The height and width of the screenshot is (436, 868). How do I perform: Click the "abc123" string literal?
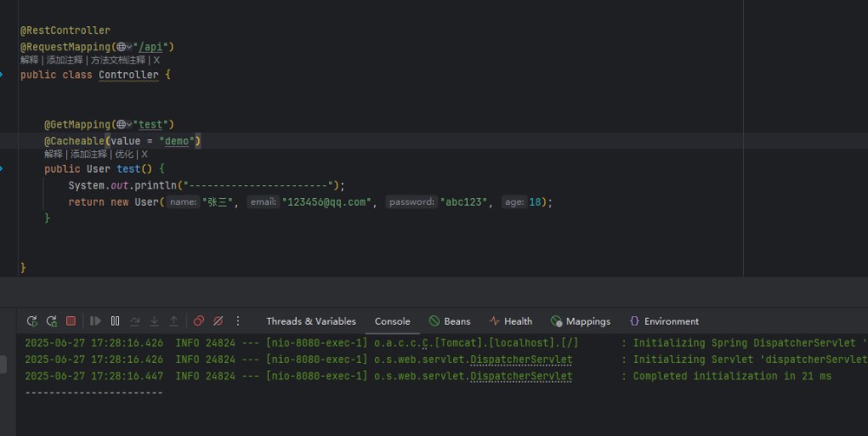pos(464,202)
